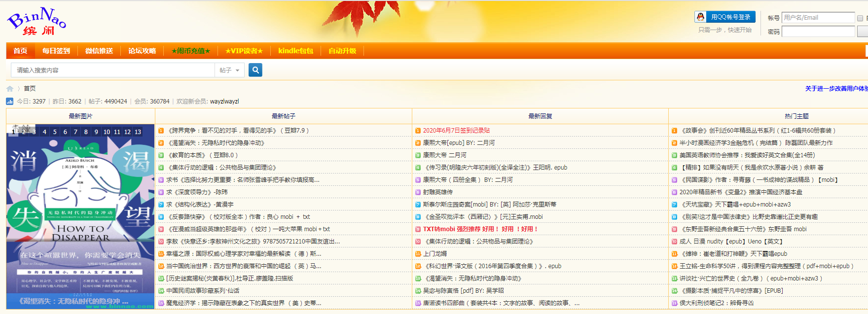
Task: Click the 用户名/Email input field
Action: [x=818, y=18]
